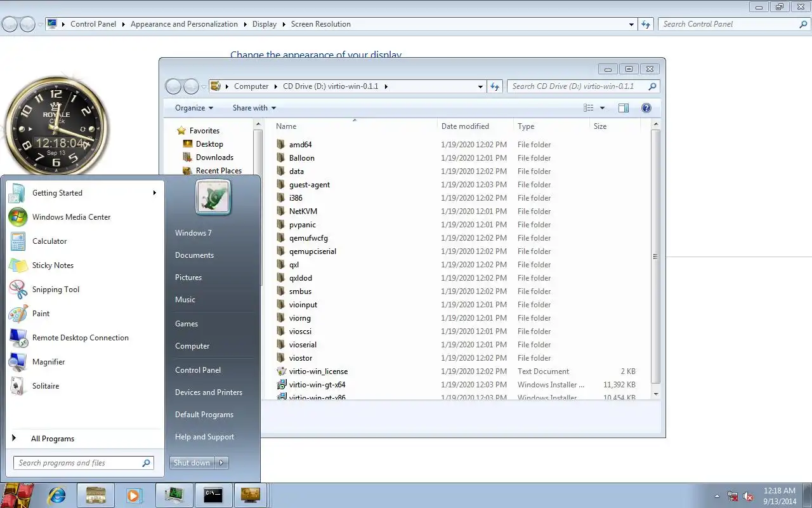Screen dimensions: 812x508
Task: Click the Shut down button
Action: pos(192,463)
